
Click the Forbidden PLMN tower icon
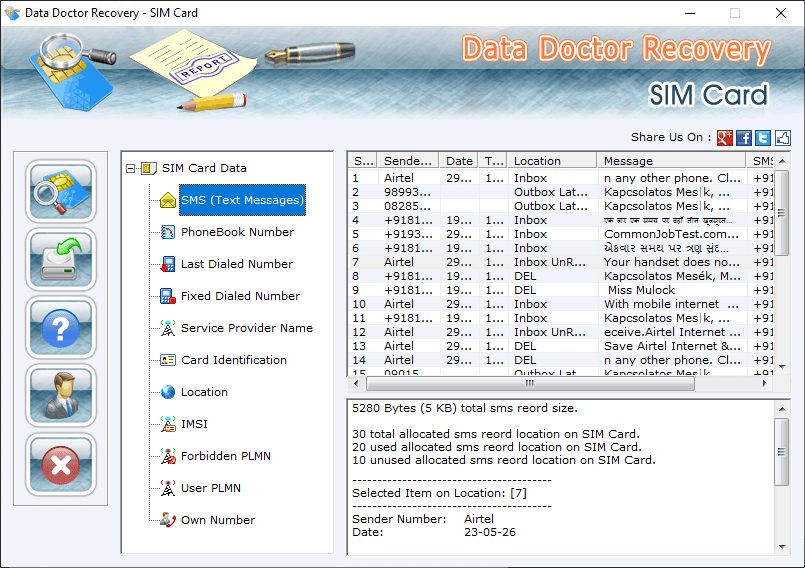pos(168,456)
